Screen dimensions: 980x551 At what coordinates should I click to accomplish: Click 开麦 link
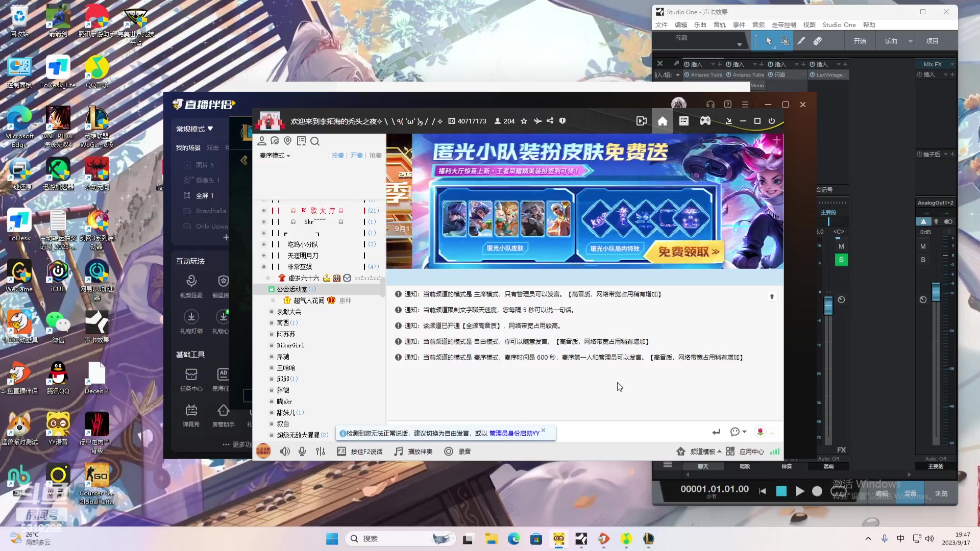pyautogui.click(x=356, y=156)
